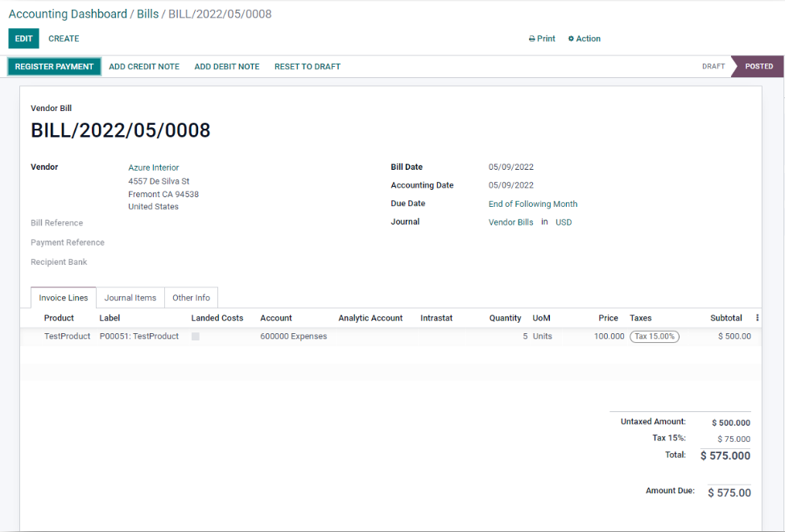Click the P00051: TestProduct label cell
Screen dimensions: 785x532
(x=139, y=336)
